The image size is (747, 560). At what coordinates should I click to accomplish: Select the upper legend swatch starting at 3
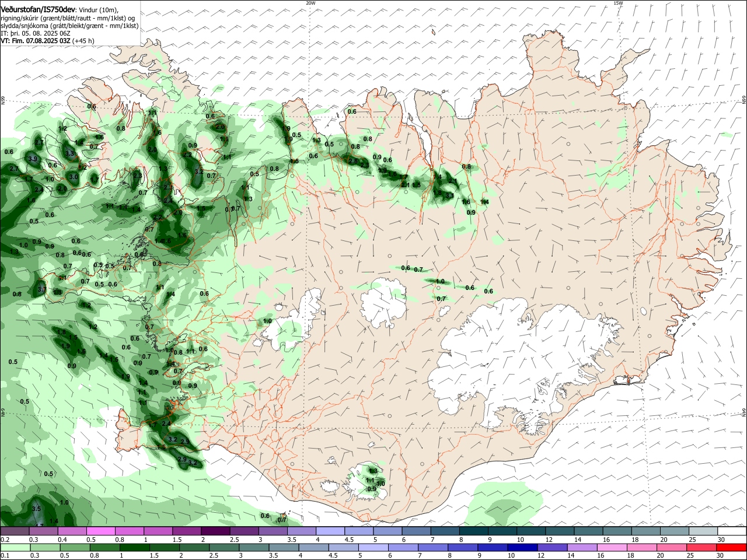point(273,531)
